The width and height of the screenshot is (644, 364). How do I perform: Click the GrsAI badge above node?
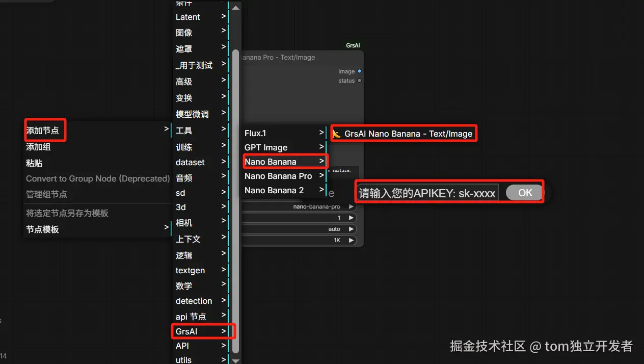tap(353, 45)
